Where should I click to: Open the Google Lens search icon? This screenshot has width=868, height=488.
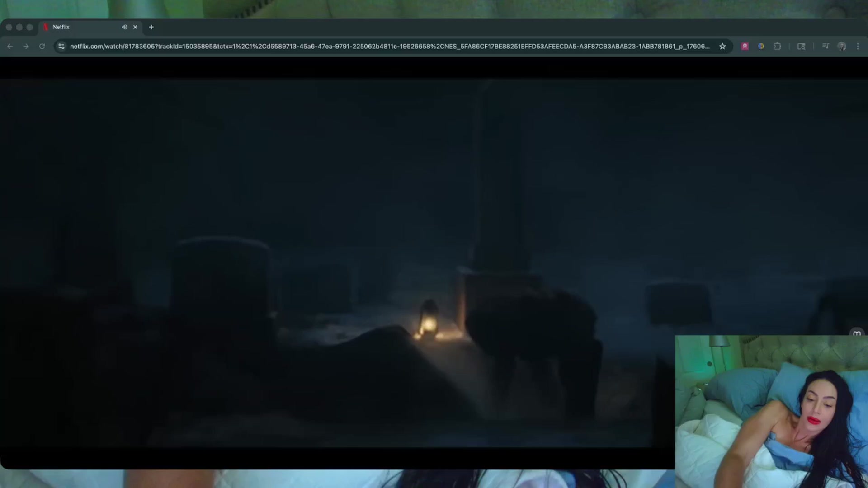pyautogui.click(x=801, y=46)
